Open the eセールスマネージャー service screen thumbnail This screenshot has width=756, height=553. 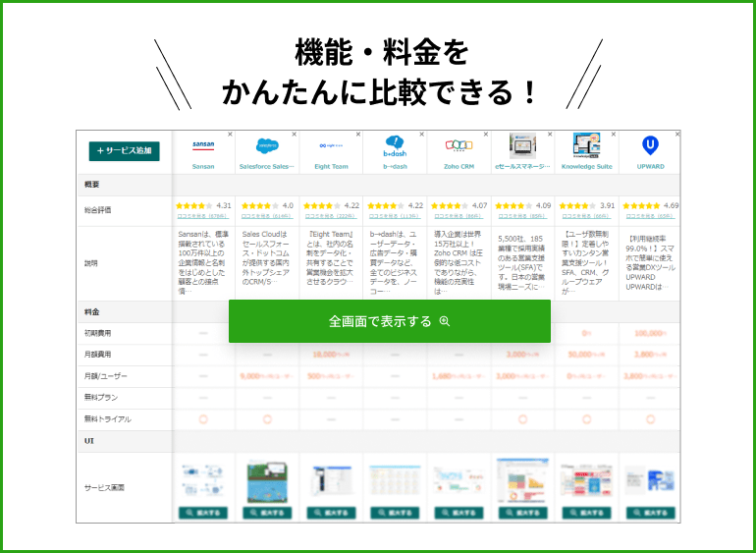click(x=522, y=480)
